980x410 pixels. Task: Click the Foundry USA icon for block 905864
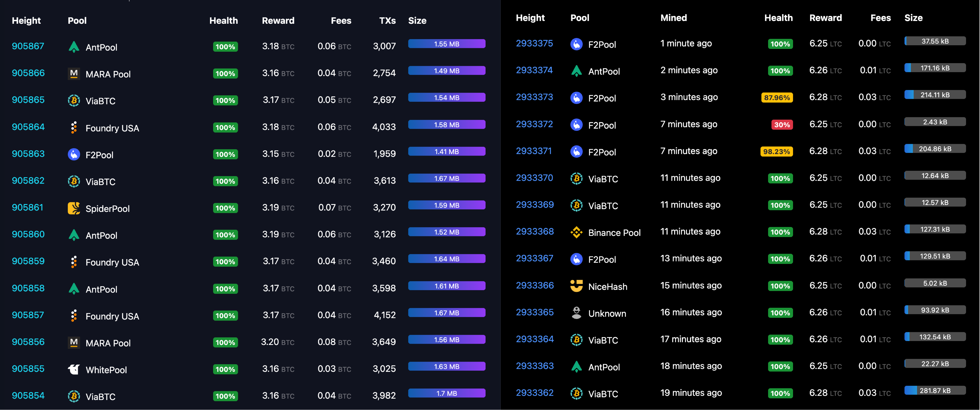pyautogui.click(x=74, y=128)
